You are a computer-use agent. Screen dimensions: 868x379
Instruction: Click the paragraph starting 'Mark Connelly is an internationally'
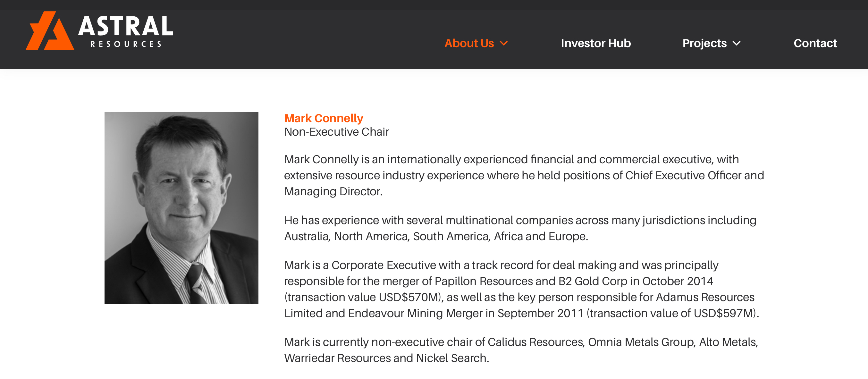click(524, 175)
